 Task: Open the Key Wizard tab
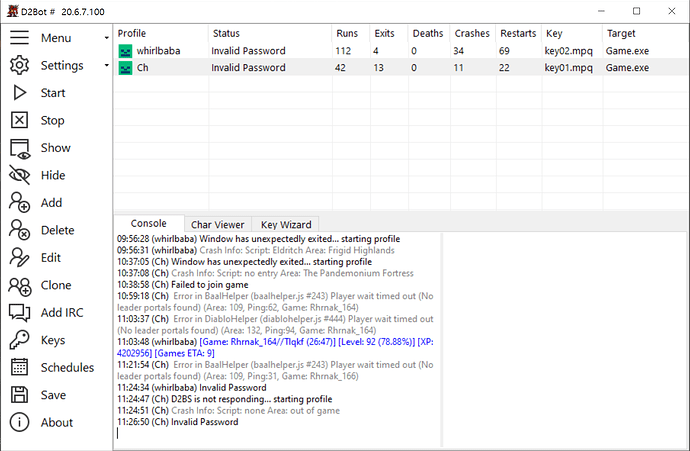tap(286, 224)
